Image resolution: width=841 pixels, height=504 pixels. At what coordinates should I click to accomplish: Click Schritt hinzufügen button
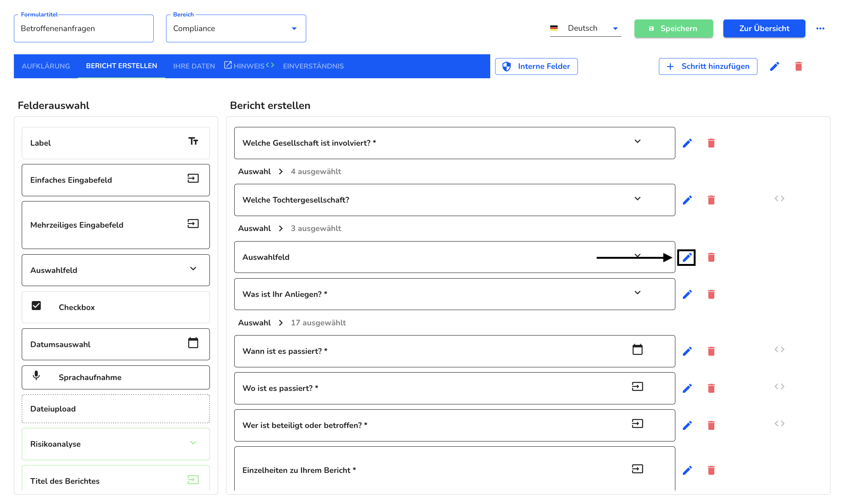[x=708, y=66]
